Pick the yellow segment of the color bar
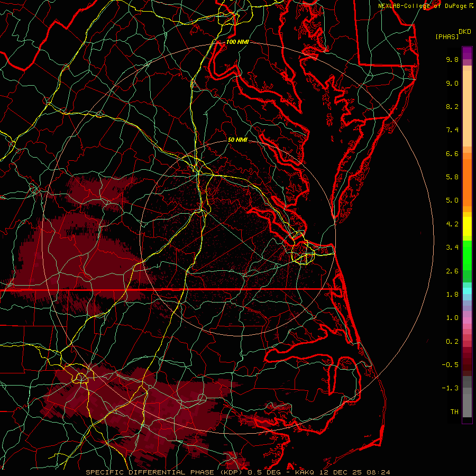 click(467, 226)
